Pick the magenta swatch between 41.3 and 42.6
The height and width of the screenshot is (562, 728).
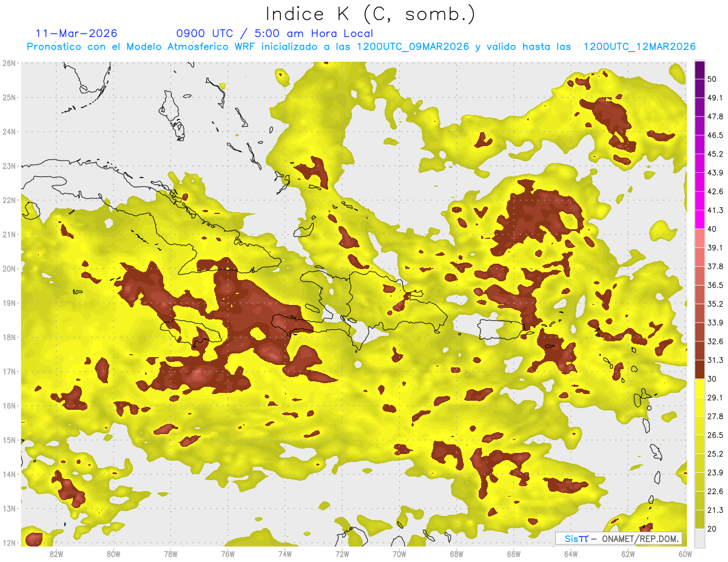tap(699, 201)
